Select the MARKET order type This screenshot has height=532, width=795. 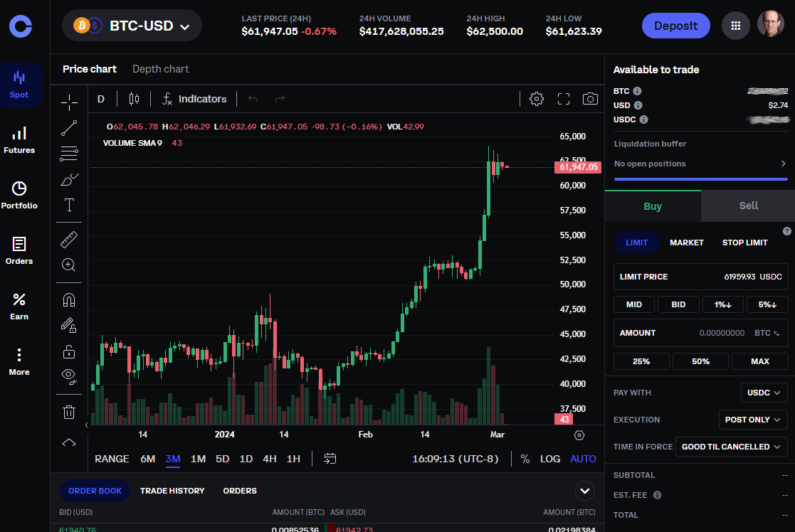point(687,243)
